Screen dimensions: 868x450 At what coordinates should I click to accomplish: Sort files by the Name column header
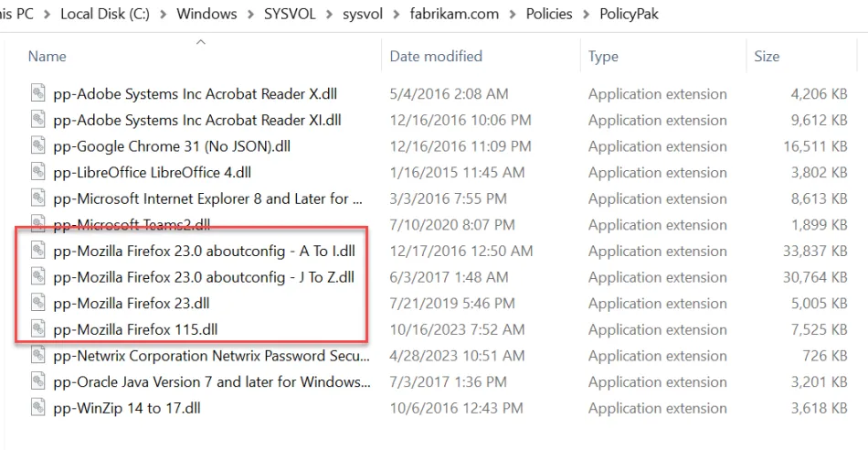pyautogui.click(x=48, y=56)
